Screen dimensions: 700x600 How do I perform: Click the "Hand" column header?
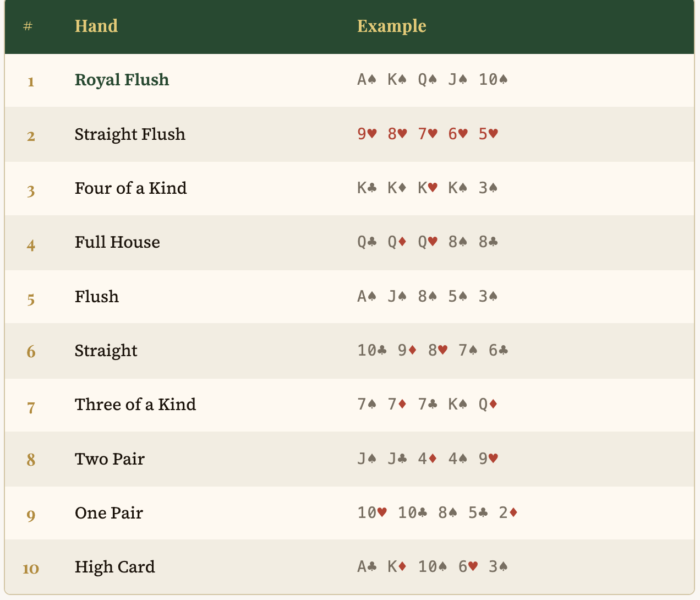pyautogui.click(x=96, y=26)
